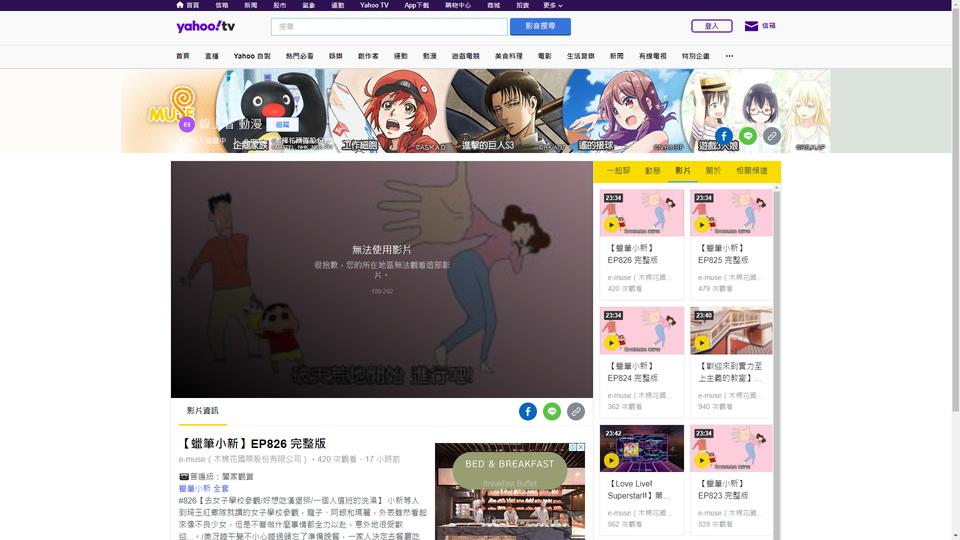Viewport: 960px width, 540px height.
Task: Open the EP823 完整版 sidebar title
Action: point(722,490)
